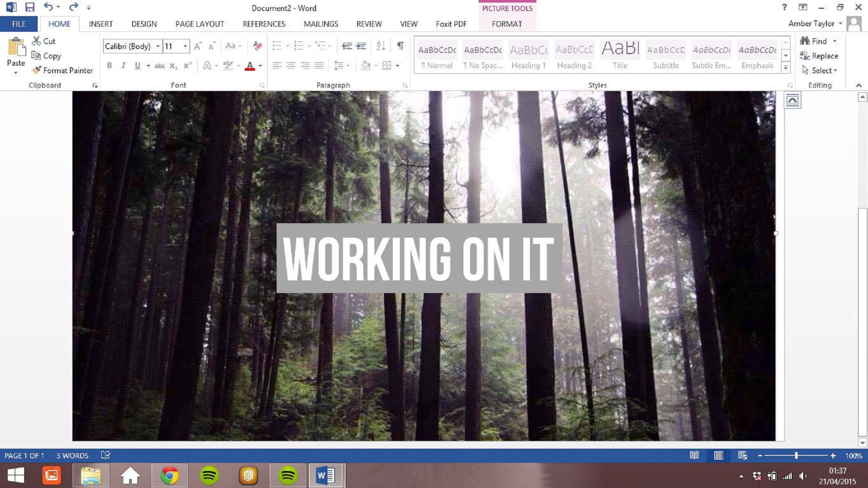The width and height of the screenshot is (868, 488).
Task: Toggle Underline formatting
Action: point(137,66)
